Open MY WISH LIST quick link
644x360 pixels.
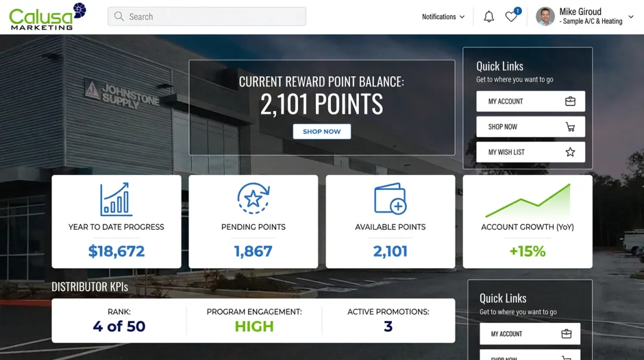(x=531, y=152)
